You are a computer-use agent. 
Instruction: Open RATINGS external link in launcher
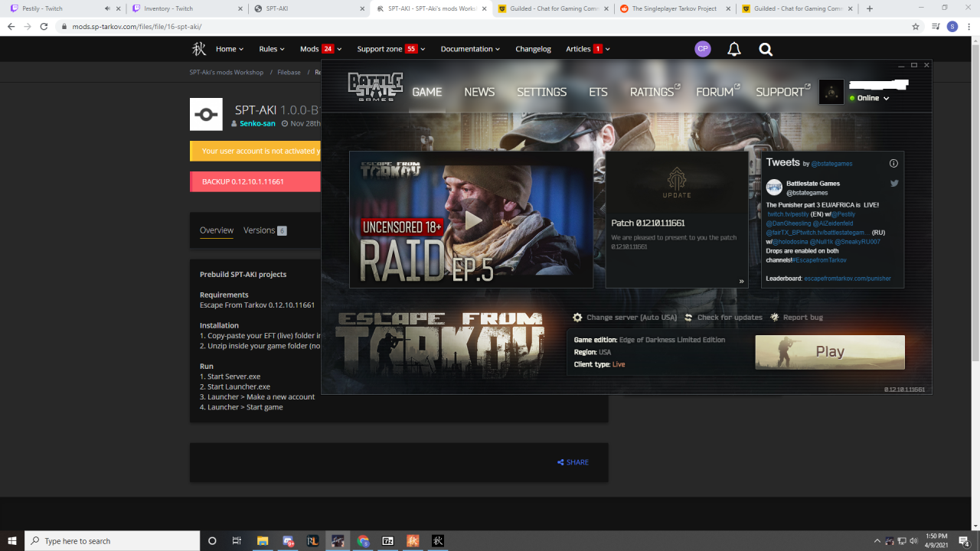pos(655,92)
